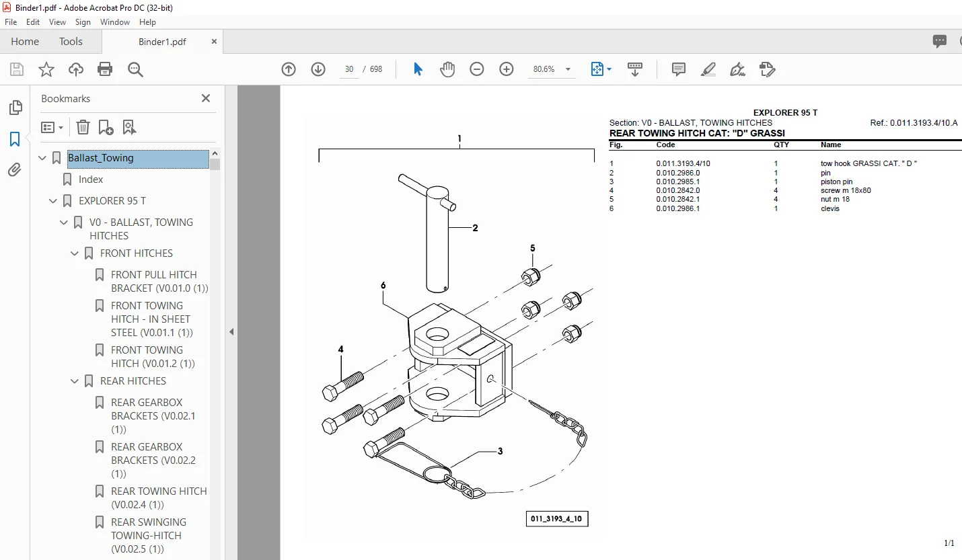Open FRONT TOWING HITCH (V0.01.2) bookmark
Image resolution: width=962 pixels, height=560 pixels.
point(153,357)
